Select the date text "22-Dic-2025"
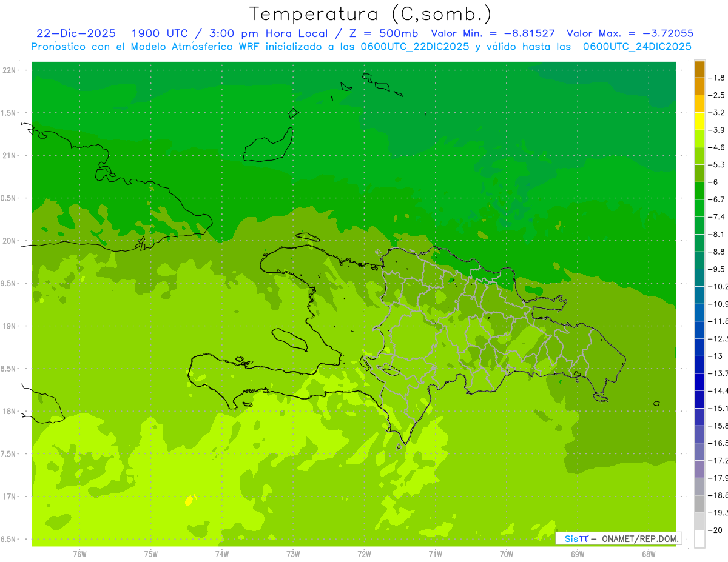Image resolution: width=728 pixels, height=562 pixels. coord(76,33)
